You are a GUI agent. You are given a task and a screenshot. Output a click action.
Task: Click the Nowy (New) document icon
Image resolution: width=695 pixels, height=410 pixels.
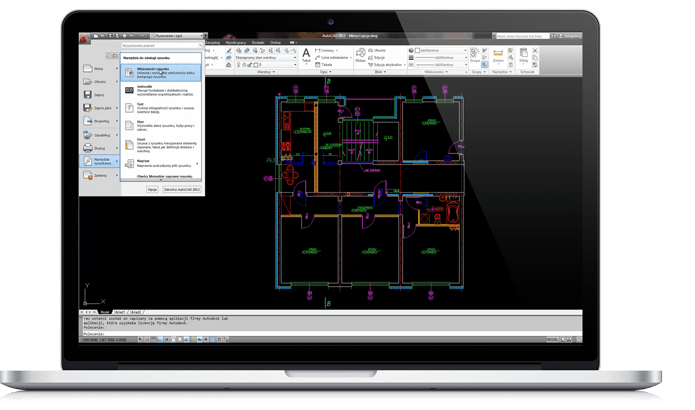[x=88, y=69]
